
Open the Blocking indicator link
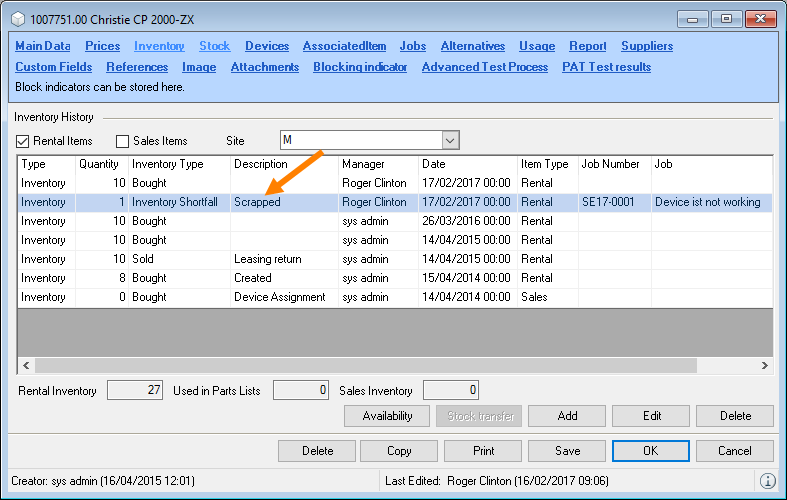tap(360, 67)
